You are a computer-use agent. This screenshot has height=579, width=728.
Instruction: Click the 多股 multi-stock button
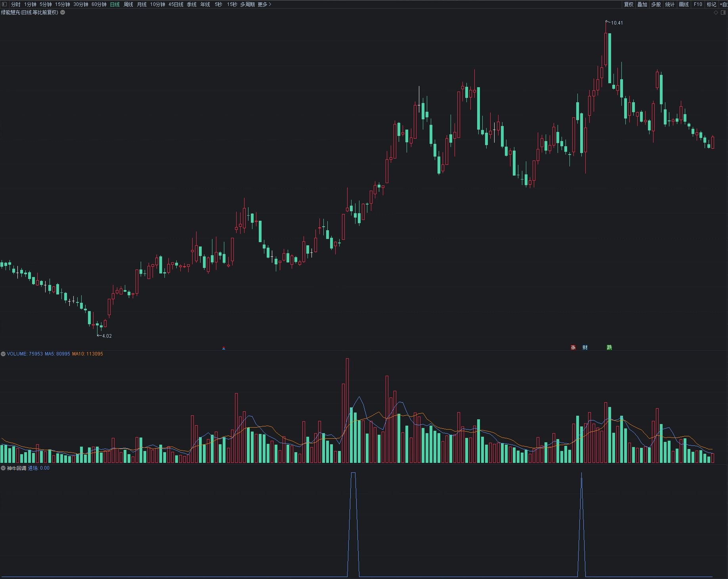pyautogui.click(x=656, y=4)
